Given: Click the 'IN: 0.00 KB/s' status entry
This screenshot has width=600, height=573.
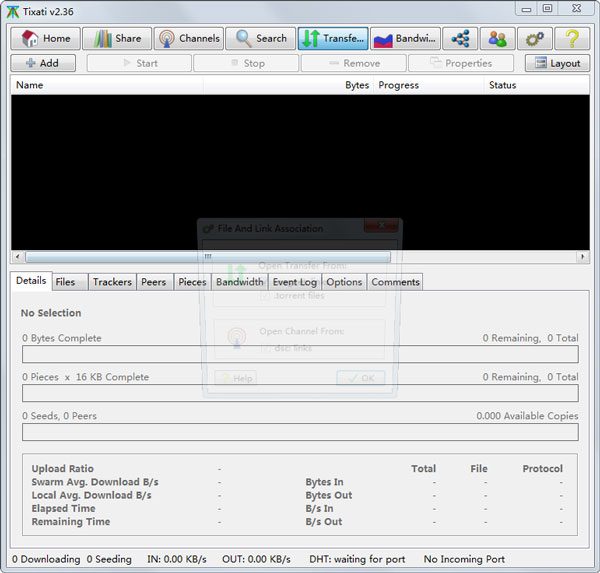Looking at the screenshot, I should (177, 559).
